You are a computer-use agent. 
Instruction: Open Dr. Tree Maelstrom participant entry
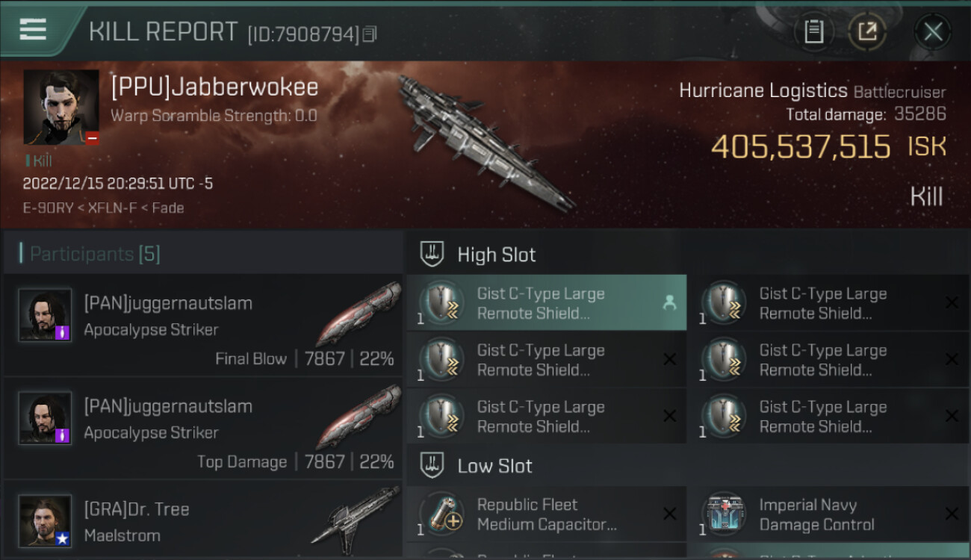[x=202, y=520]
